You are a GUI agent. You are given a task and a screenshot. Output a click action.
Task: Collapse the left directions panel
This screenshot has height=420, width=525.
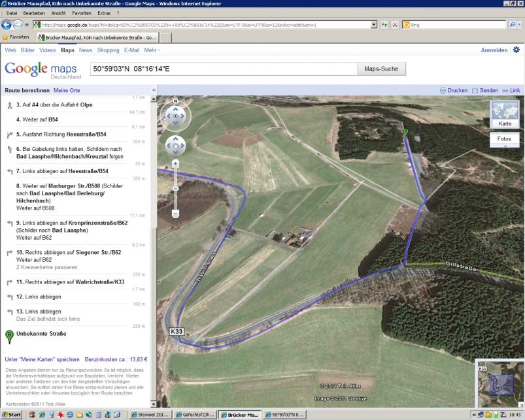154,90
